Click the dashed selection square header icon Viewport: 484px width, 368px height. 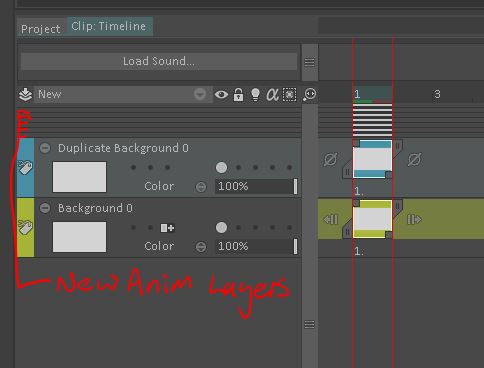point(289,95)
